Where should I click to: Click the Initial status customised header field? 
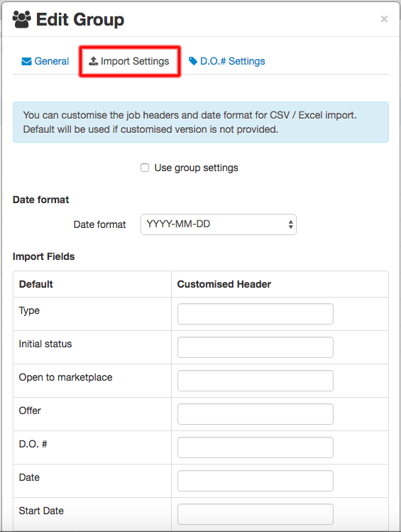coord(256,347)
